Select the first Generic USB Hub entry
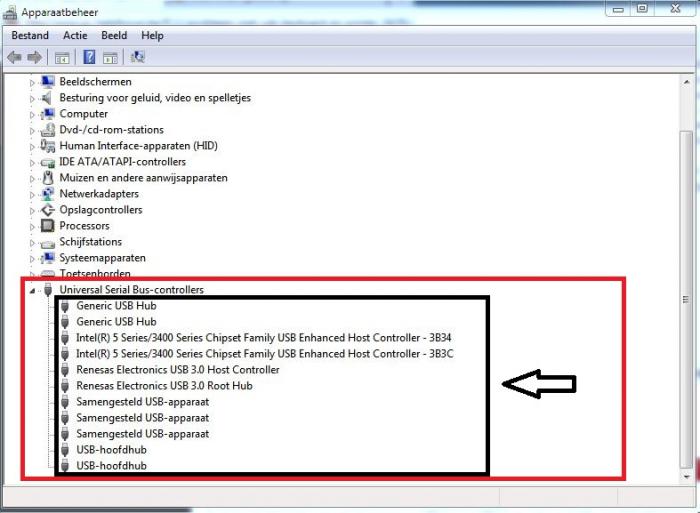Image resolution: width=700 pixels, height=513 pixels. (x=116, y=306)
